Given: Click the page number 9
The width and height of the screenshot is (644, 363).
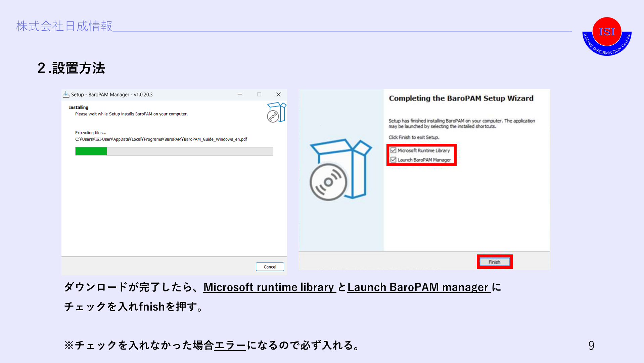Looking at the screenshot, I should [x=591, y=346].
